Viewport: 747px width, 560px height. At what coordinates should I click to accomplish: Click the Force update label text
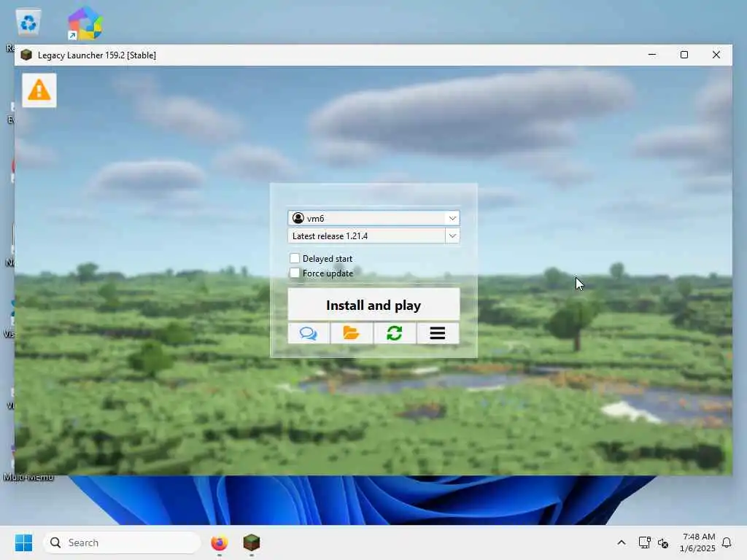point(328,273)
